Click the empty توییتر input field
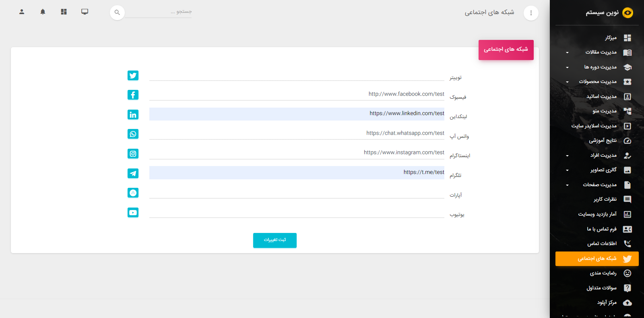 pyautogui.click(x=297, y=75)
